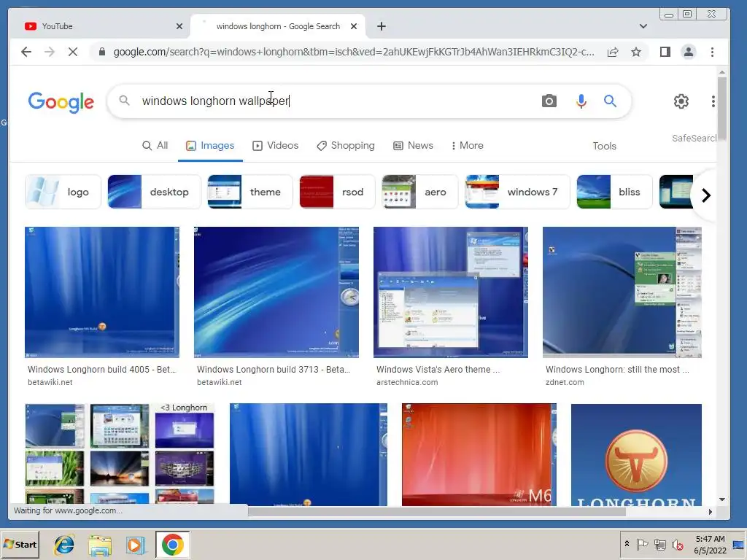
Task: Open the tray network icon
Action: click(x=659, y=544)
